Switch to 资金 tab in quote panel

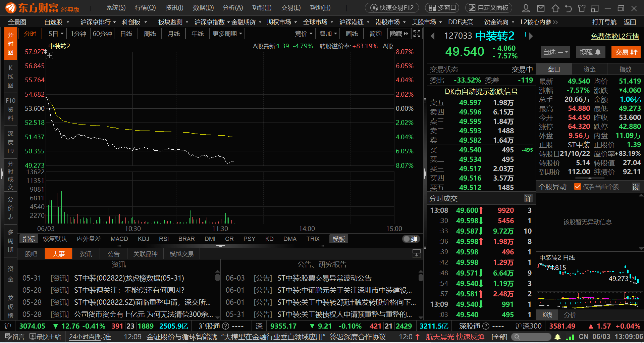[x=589, y=69]
